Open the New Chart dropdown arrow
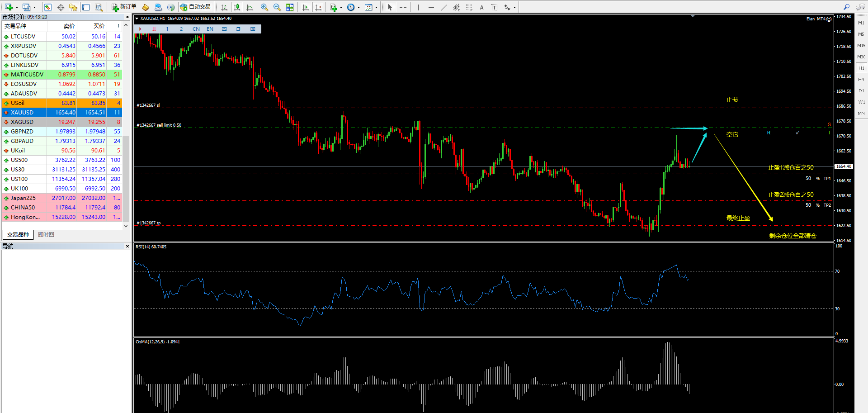The width and height of the screenshot is (868, 413). click(341, 7)
